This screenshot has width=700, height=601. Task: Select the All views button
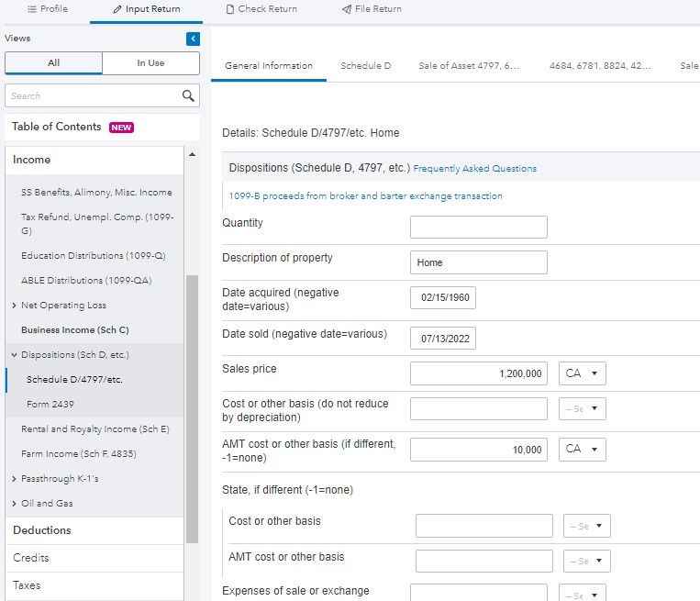pyautogui.click(x=53, y=63)
